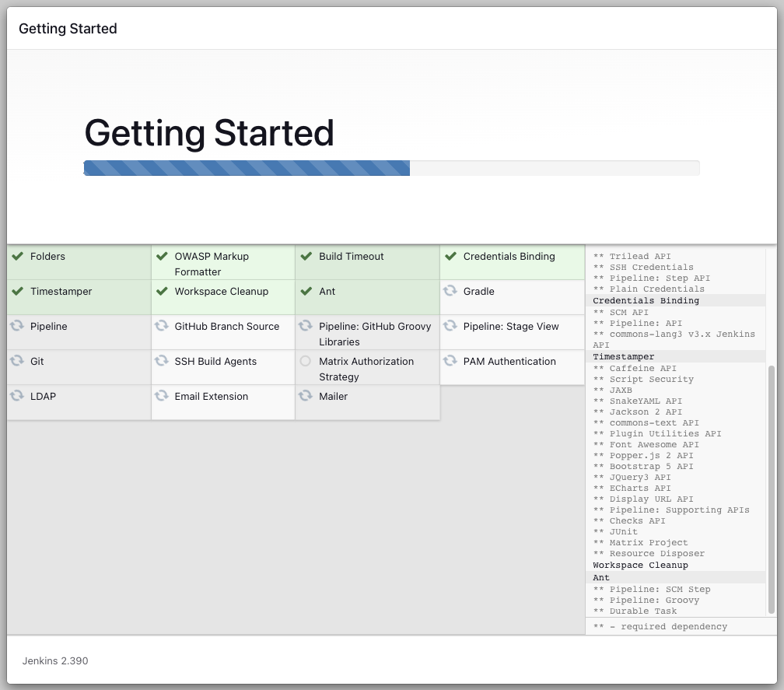The image size is (784, 690).
Task: Click the Bootstrap 5 API log entry
Action: coord(643,467)
